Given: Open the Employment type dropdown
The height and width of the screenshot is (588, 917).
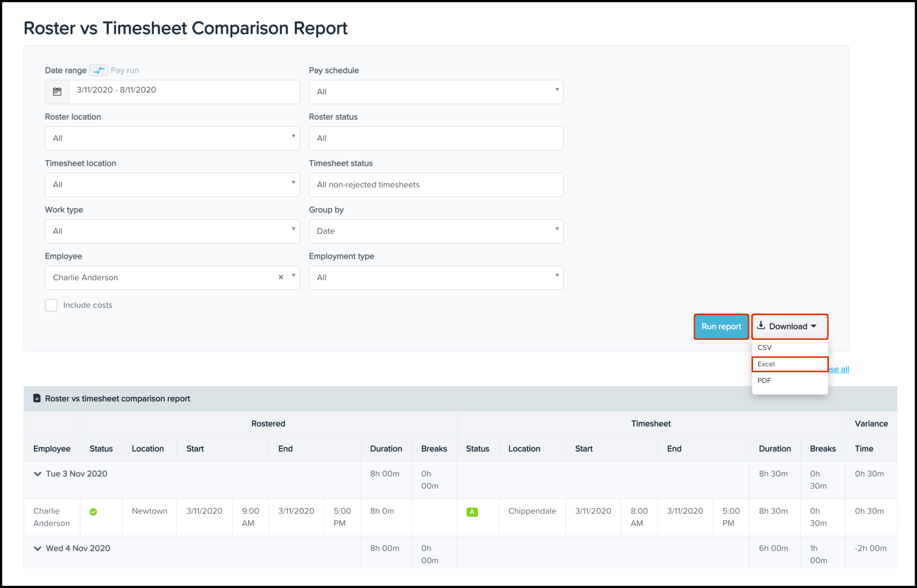Looking at the screenshot, I should 436,277.
